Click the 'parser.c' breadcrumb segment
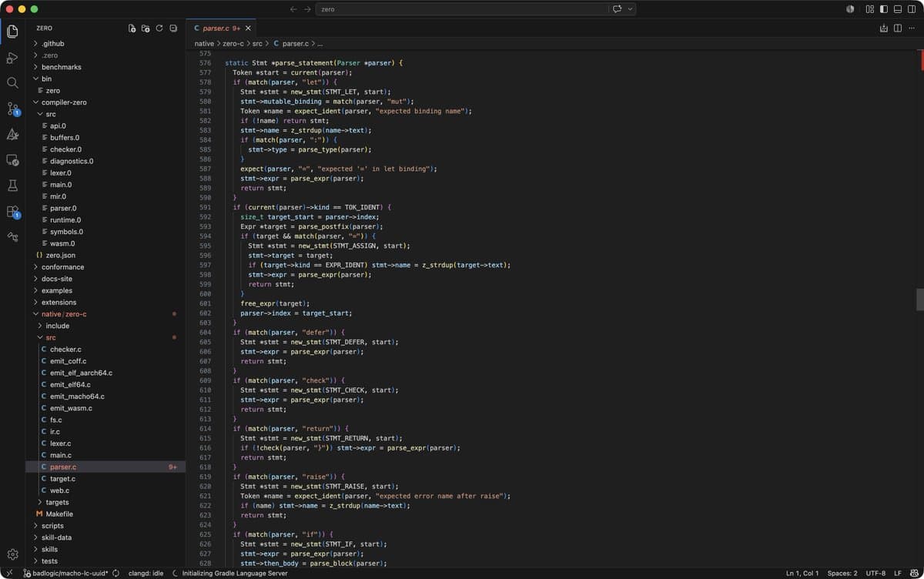 (291, 44)
